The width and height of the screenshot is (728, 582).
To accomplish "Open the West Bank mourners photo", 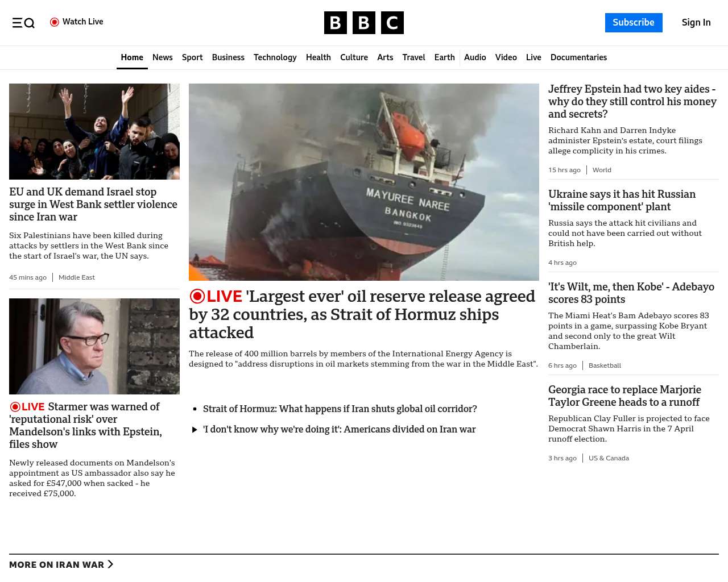I will [x=94, y=131].
